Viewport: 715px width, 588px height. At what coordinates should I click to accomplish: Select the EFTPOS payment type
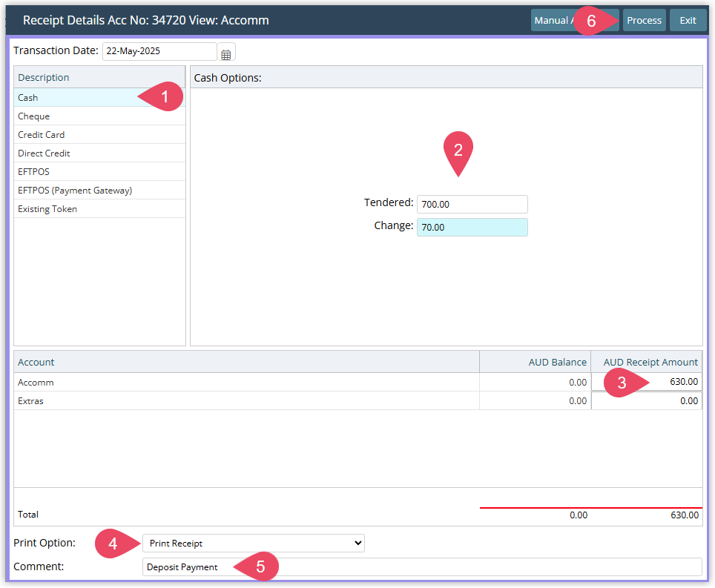coord(99,172)
